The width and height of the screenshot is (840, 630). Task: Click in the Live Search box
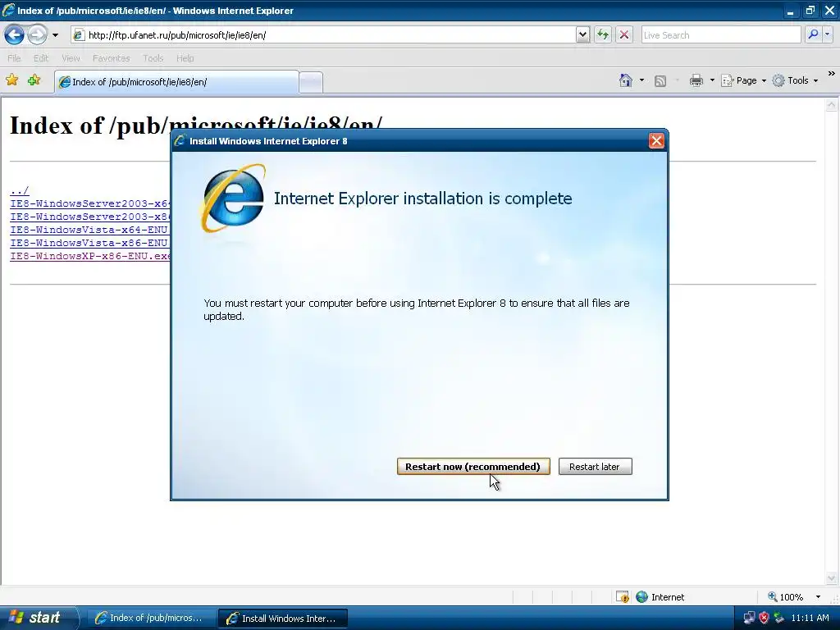click(720, 35)
